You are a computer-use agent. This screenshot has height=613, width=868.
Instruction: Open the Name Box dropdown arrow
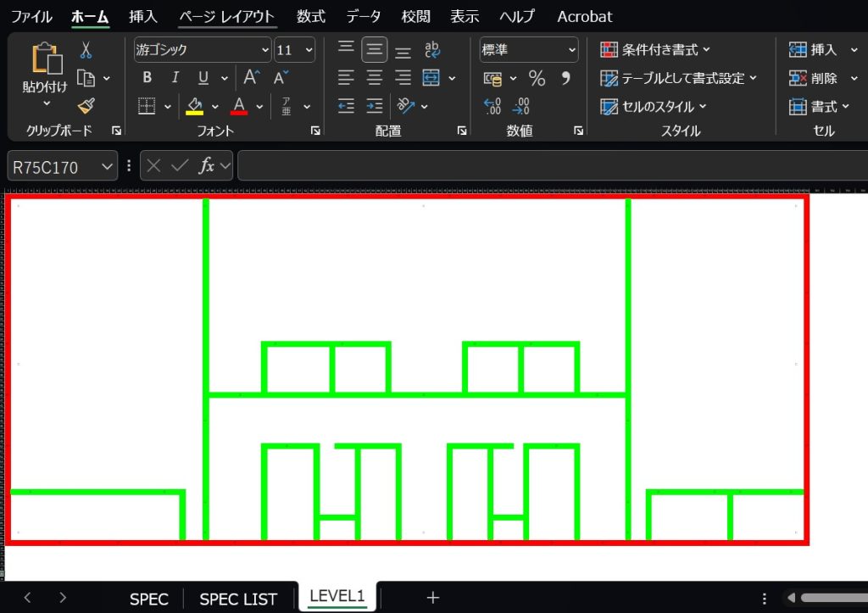[x=108, y=167]
